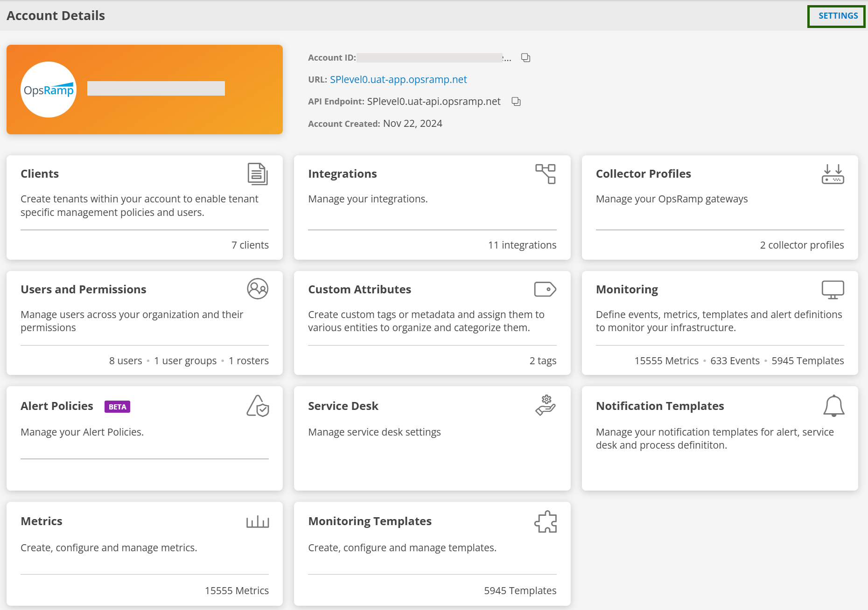The image size is (868, 610).
Task: Click 'Manage service desk settings' description
Action: 374,432
